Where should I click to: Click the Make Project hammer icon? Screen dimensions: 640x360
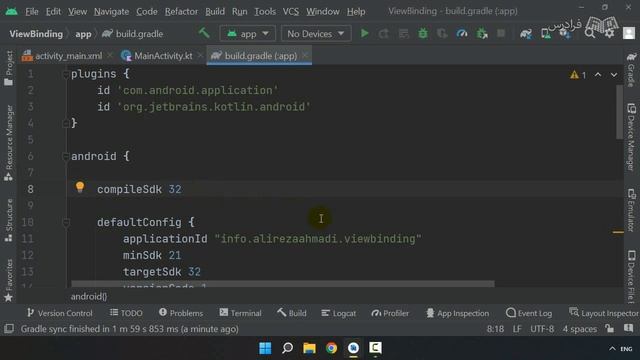pos(204,33)
